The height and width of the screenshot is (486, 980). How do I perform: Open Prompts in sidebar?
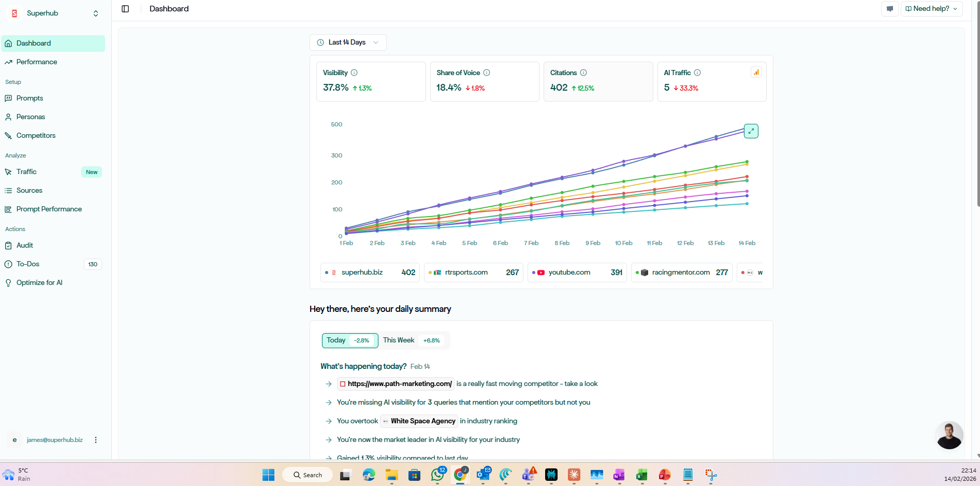click(x=53, y=98)
